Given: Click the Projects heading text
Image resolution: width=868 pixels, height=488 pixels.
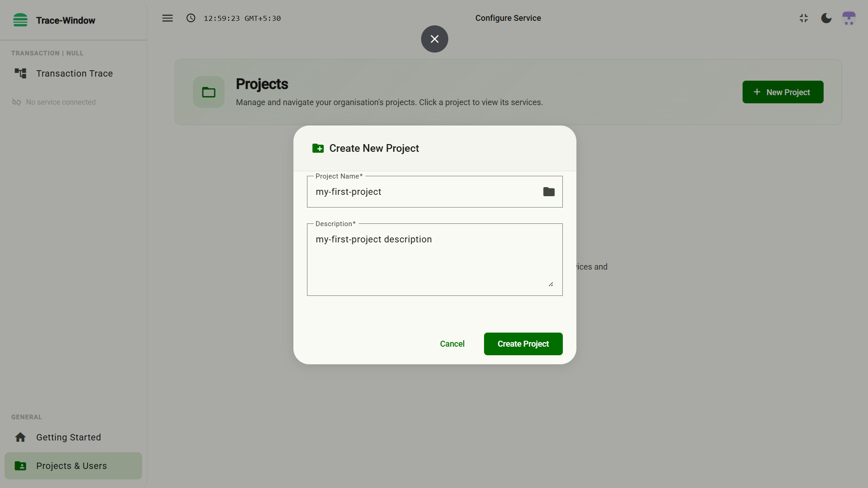Looking at the screenshot, I should click(x=262, y=84).
